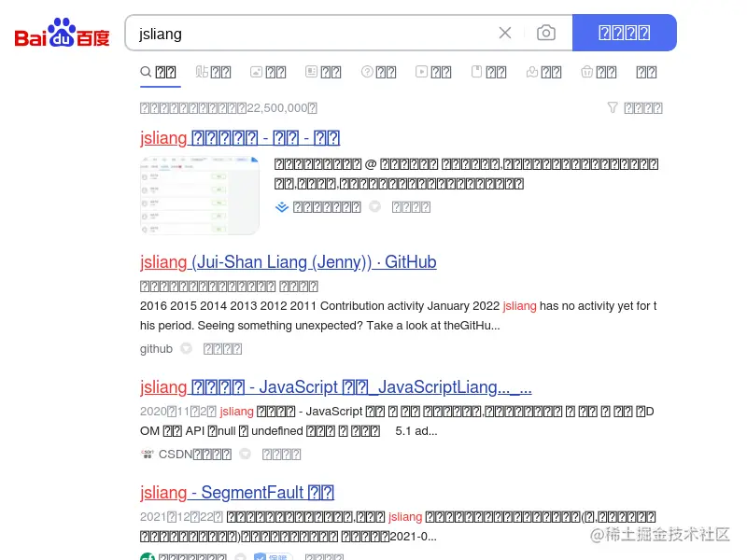The image size is (747, 560).
Task: Click the Baidu logo in the top-left corner
Action: [59, 33]
